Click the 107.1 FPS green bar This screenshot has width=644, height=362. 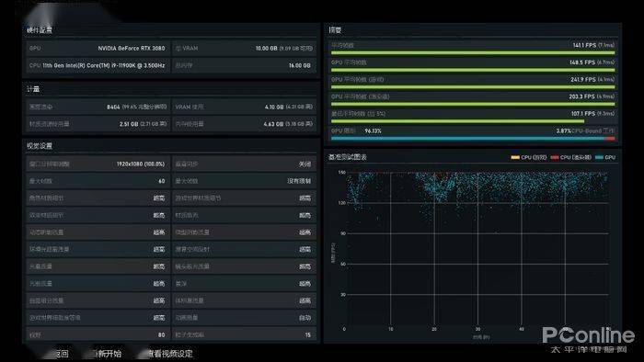(x=457, y=121)
